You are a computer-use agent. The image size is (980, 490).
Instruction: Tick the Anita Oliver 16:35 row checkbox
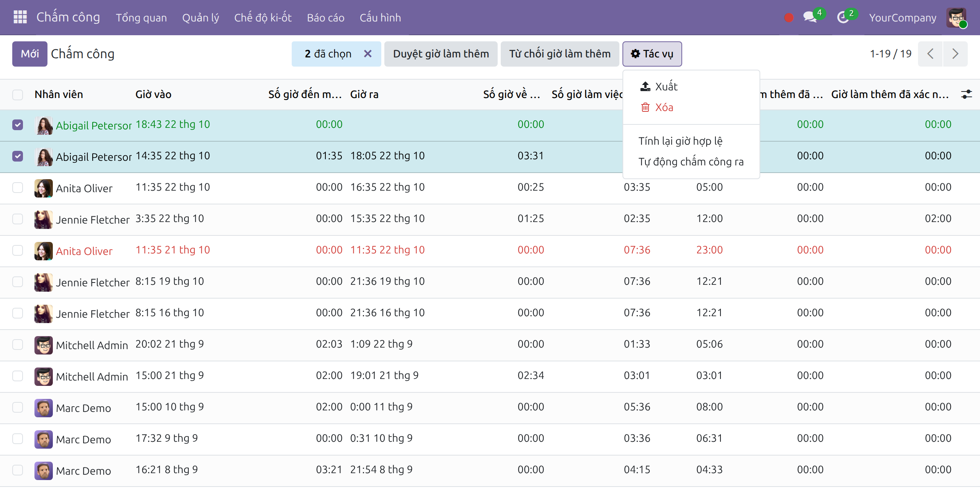[x=18, y=188]
